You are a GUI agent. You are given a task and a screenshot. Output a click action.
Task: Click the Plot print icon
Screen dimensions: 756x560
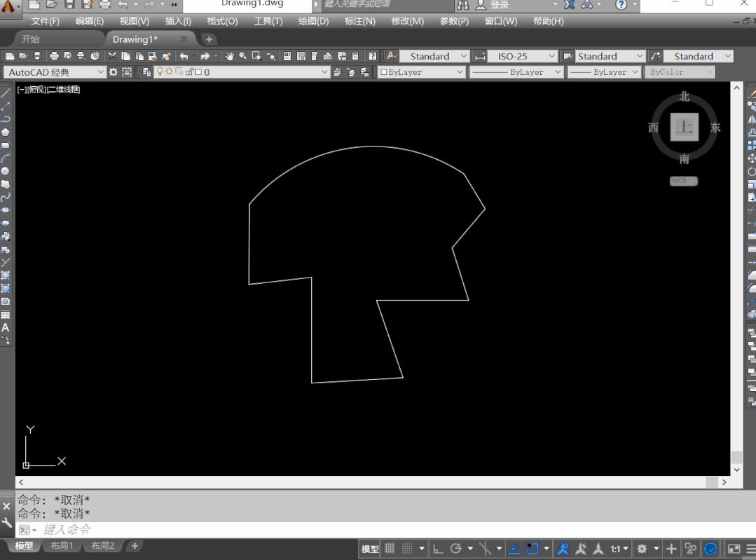pos(53,57)
